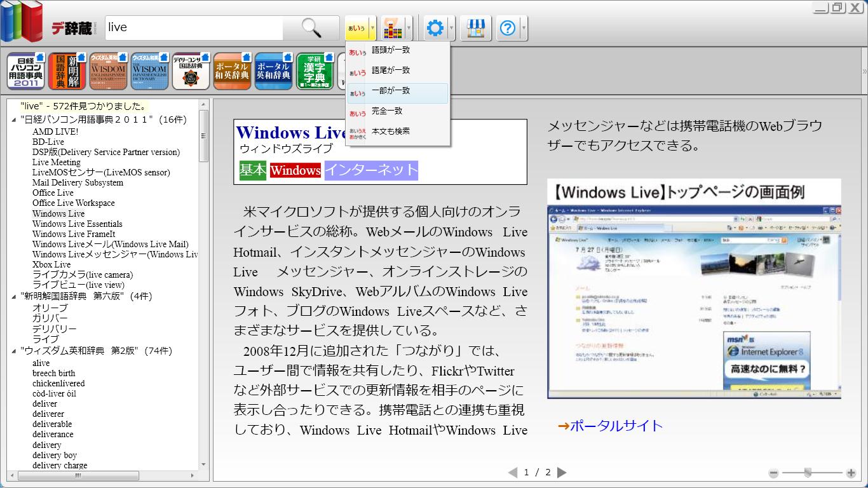Select the 日経パソコン用語事典 2011 dictionary icon
Screen dimensions: 868x488
point(25,71)
